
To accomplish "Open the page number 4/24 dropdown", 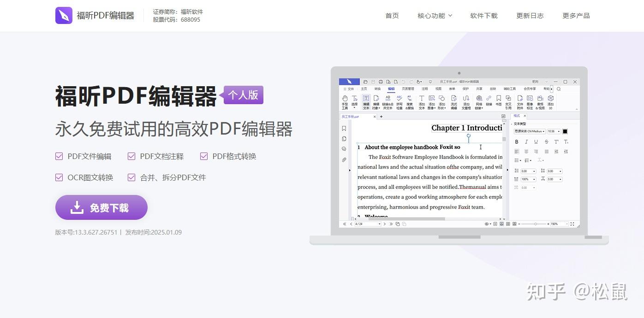I will (368, 224).
